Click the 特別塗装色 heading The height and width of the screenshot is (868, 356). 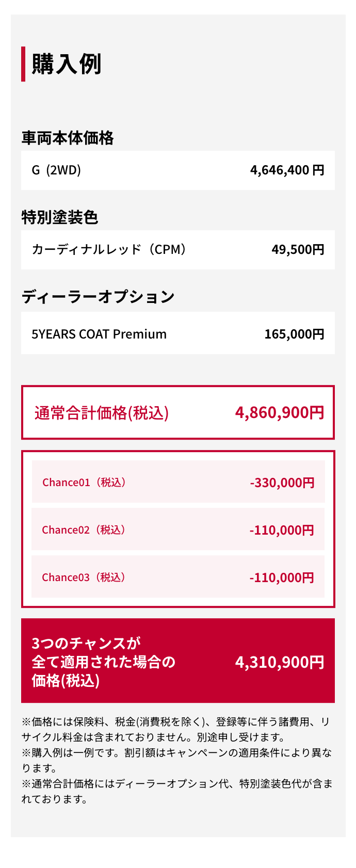(x=60, y=218)
